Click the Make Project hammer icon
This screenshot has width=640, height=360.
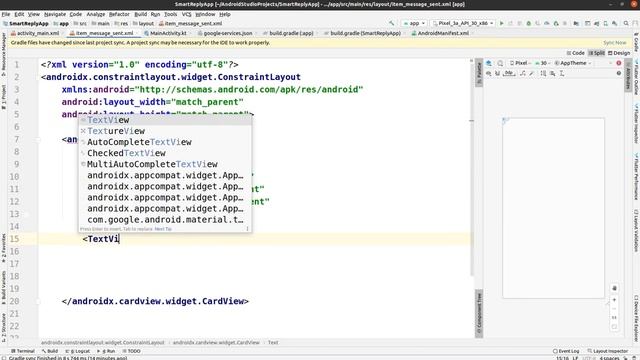(x=391, y=23)
